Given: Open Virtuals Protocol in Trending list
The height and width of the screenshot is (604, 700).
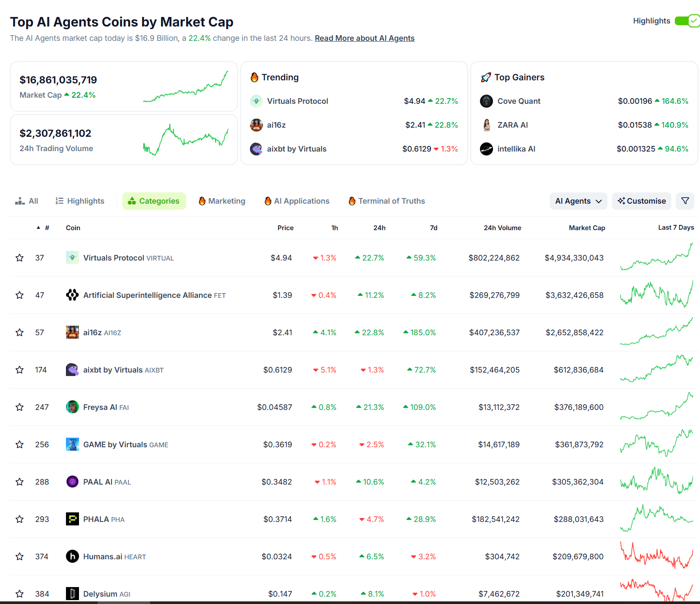Looking at the screenshot, I should pos(298,101).
